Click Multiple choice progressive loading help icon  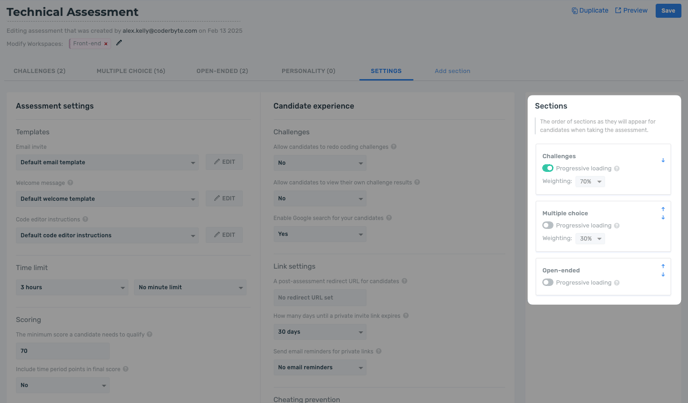[617, 226]
